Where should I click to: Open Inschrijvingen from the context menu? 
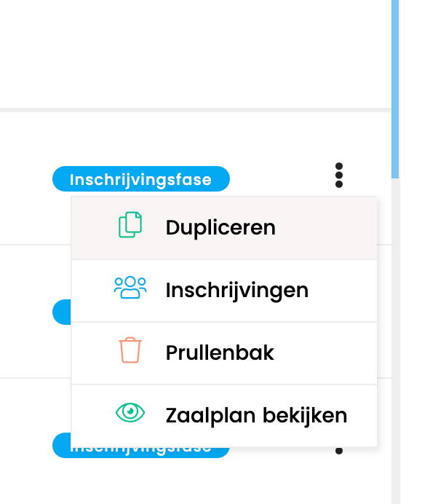pos(224,291)
